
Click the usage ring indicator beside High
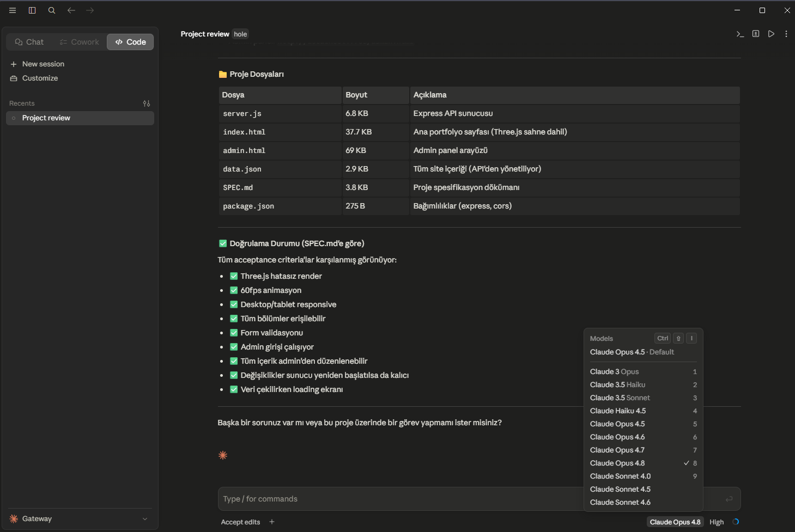click(x=736, y=522)
